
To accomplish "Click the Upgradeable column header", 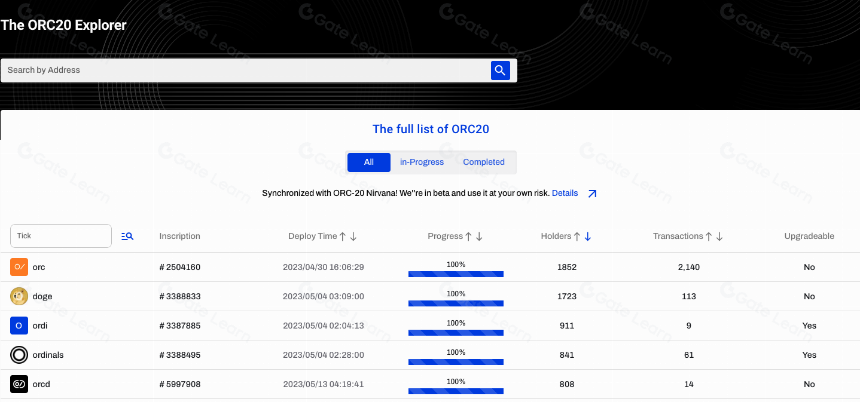I will coord(809,236).
